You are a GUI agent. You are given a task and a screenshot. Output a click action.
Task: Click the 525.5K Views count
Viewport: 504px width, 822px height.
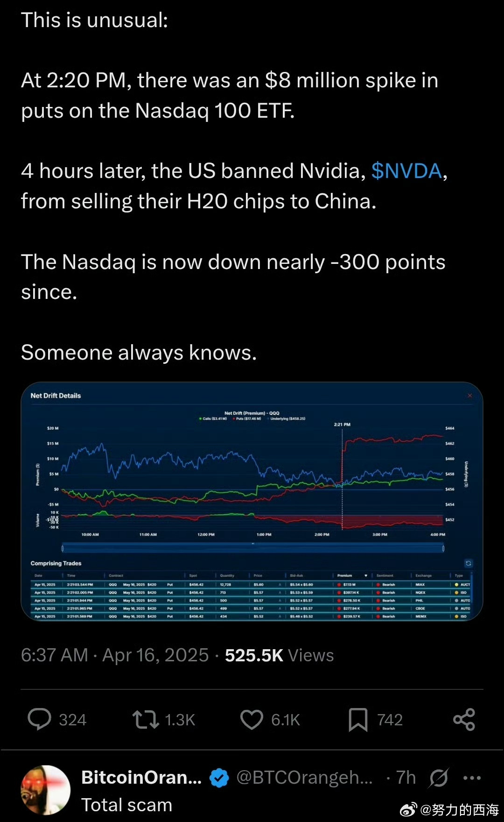(x=279, y=655)
